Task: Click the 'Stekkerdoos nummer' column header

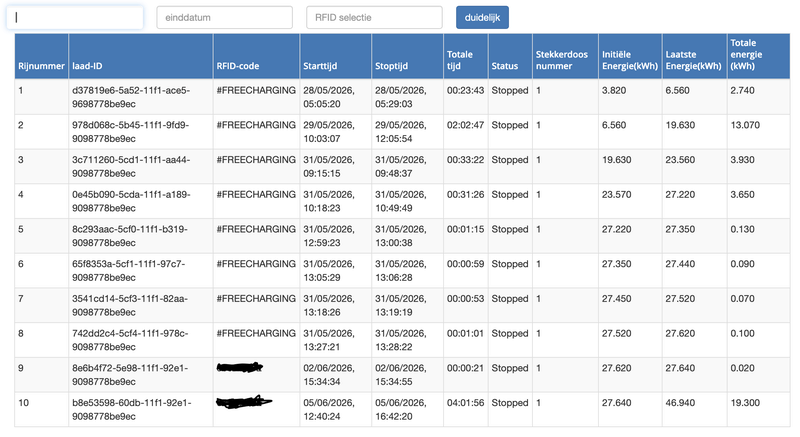Action: pyautogui.click(x=562, y=60)
